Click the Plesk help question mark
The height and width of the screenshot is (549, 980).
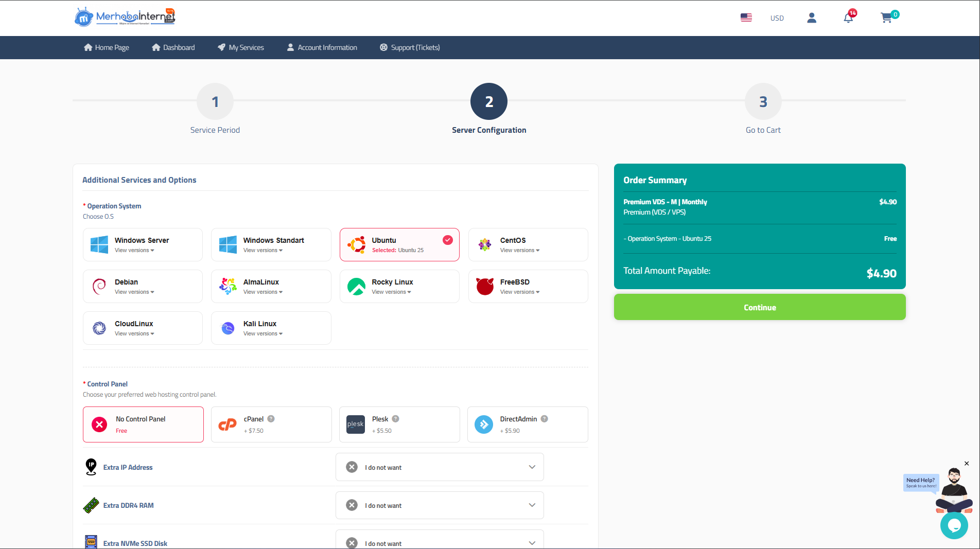(x=395, y=419)
